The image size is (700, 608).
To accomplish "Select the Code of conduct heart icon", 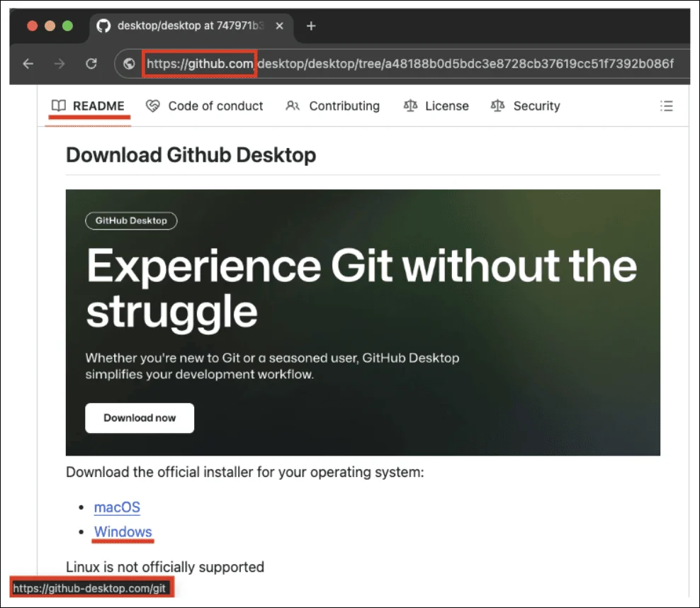I will [152, 105].
